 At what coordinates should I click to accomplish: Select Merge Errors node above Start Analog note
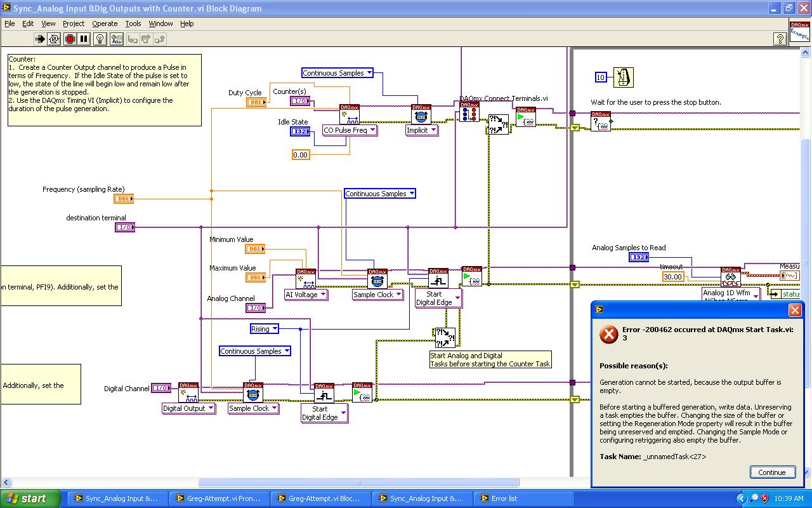(x=444, y=337)
